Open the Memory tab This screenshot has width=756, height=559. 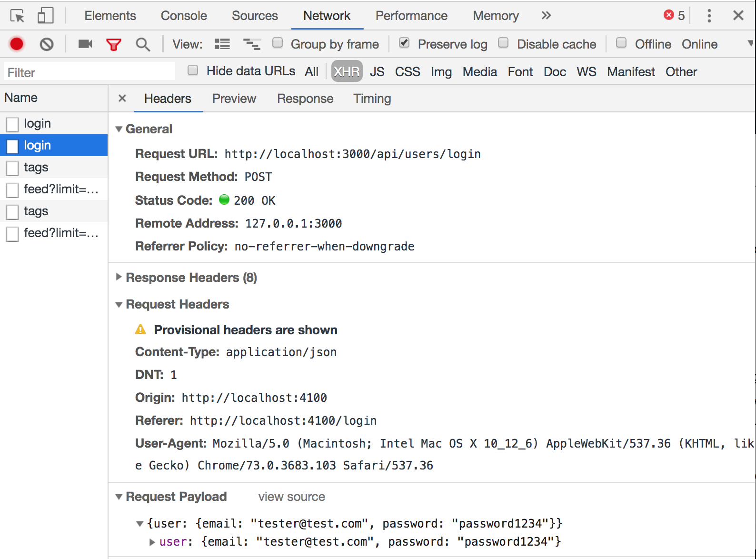click(x=496, y=16)
